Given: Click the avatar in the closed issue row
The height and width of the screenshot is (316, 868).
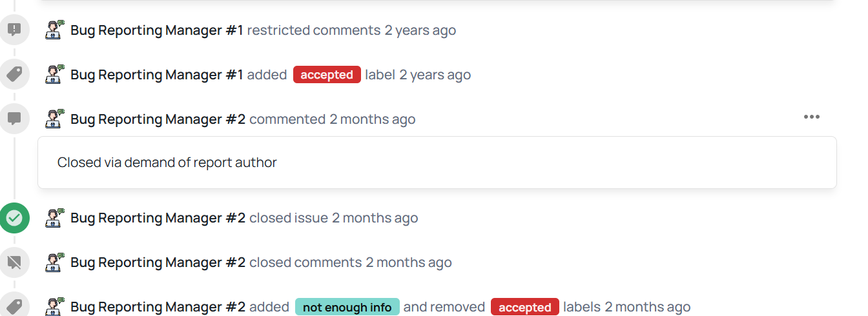Looking at the screenshot, I should coord(54,218).
